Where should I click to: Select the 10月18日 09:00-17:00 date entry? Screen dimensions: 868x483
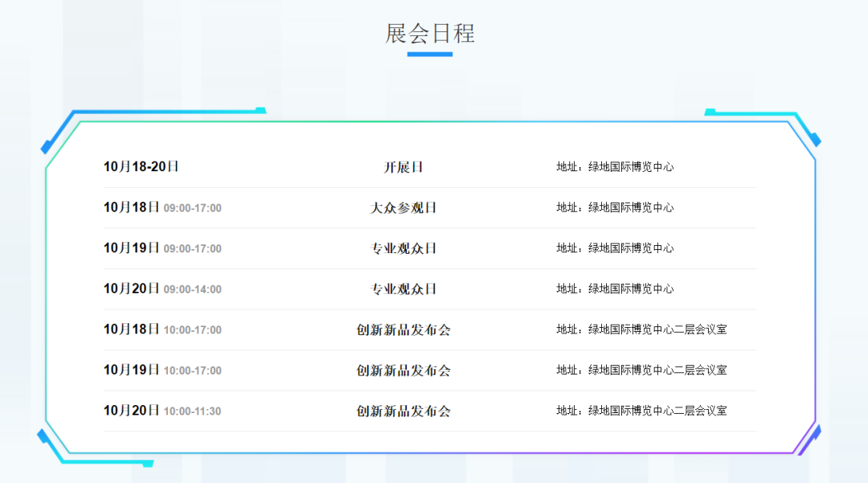162,207
